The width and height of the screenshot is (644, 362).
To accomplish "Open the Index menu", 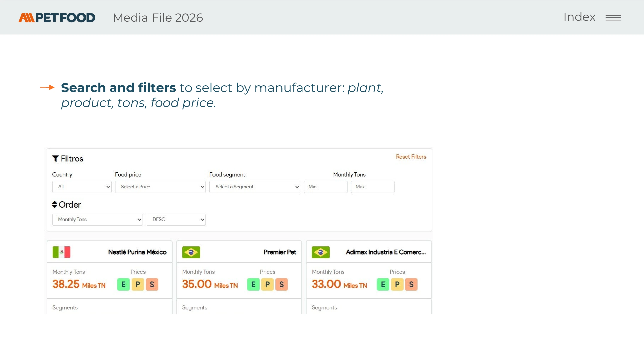I will point(579,17).
